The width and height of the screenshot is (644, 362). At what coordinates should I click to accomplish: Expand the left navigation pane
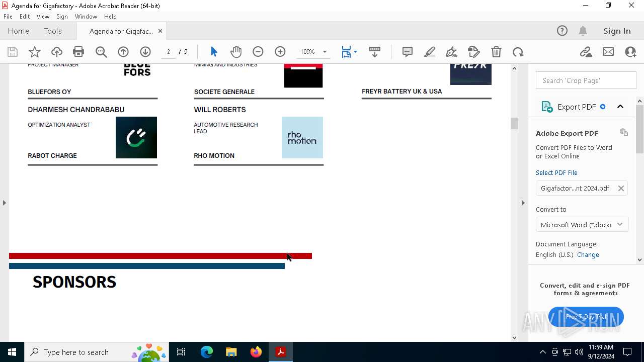4,203
